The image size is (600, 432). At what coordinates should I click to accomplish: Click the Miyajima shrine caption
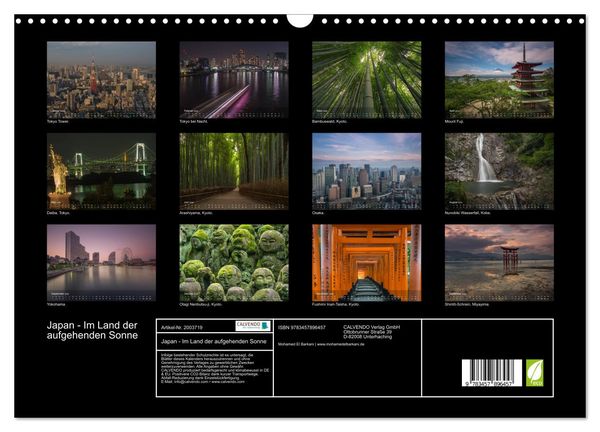[x=467, y=305]
